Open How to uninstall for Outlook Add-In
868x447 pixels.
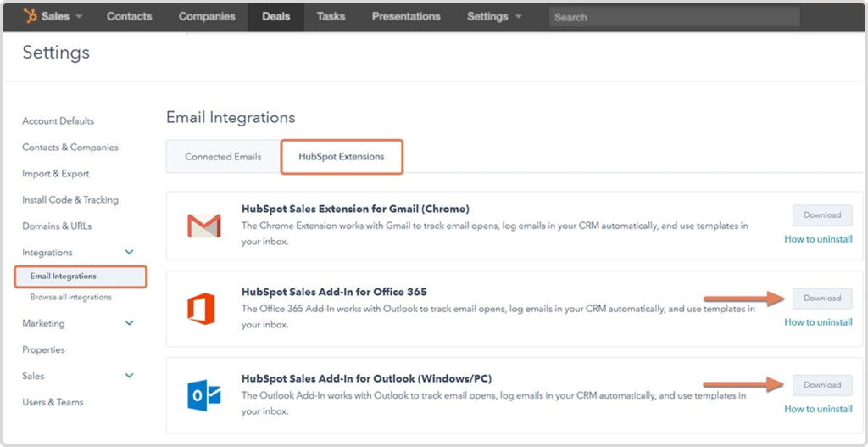(818, 410)
